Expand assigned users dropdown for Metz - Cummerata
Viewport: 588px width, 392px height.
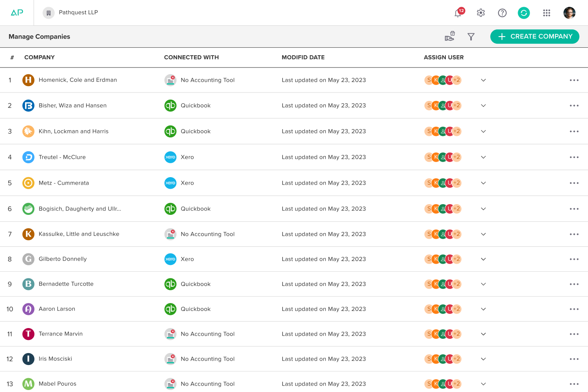(x=484, y=183)
